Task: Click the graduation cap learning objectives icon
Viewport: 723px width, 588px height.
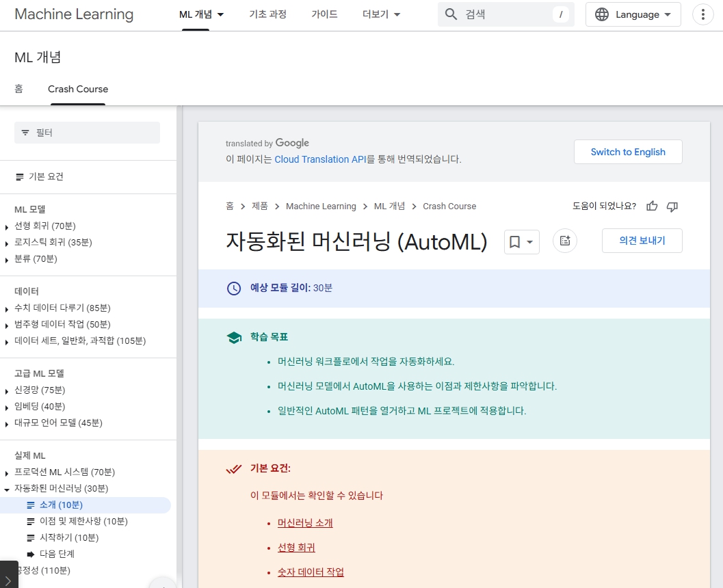Action: (x=234, y=338)
